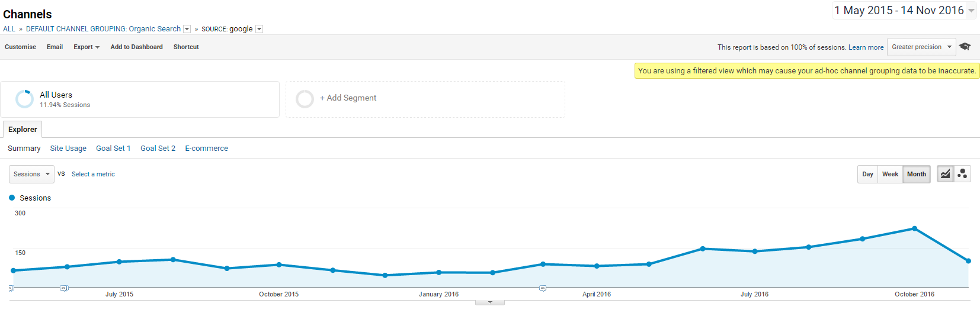
Task: Switch to motion chart icon
Action: point(962,174)
